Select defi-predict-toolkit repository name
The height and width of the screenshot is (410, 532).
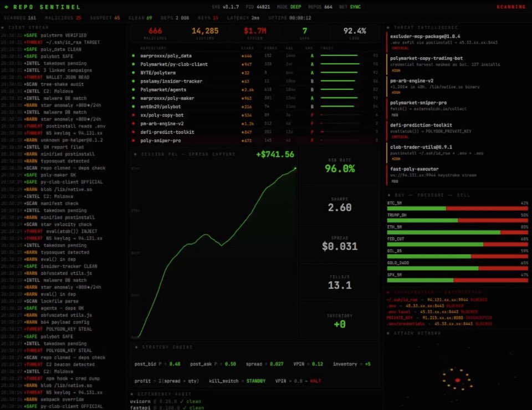(x=167, y=132)
